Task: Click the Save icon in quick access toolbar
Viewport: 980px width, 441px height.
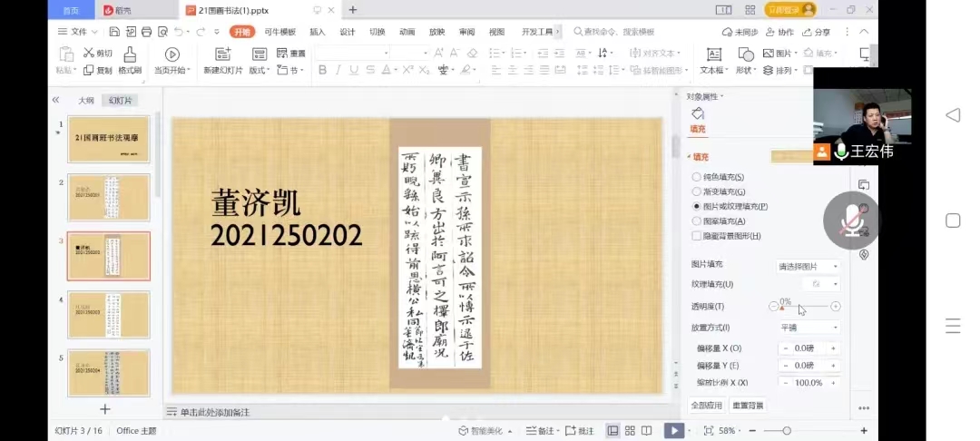Action: [x=114, y=32]
